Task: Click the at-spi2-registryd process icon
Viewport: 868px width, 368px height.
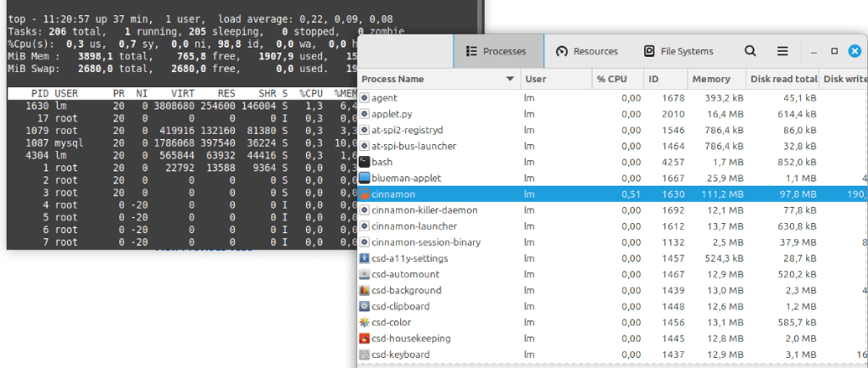Action: tap(364, 130)
